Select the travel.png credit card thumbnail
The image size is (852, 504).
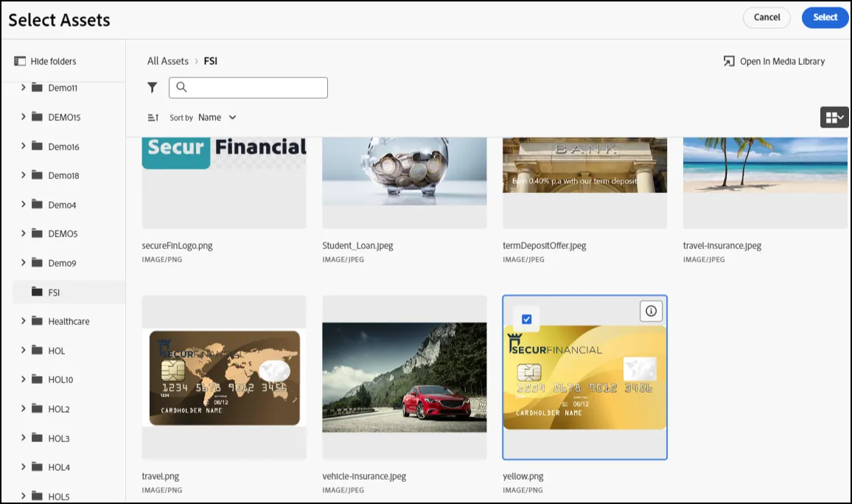224,377
